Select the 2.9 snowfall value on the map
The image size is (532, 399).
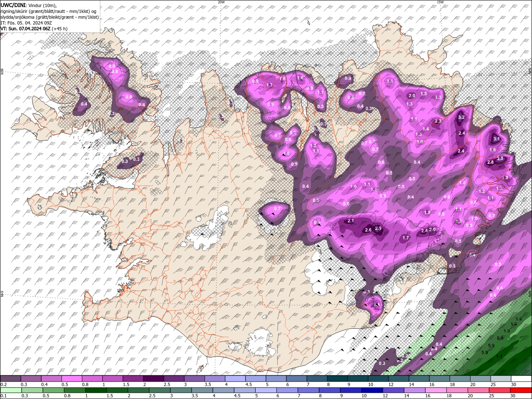coord(378,228)
